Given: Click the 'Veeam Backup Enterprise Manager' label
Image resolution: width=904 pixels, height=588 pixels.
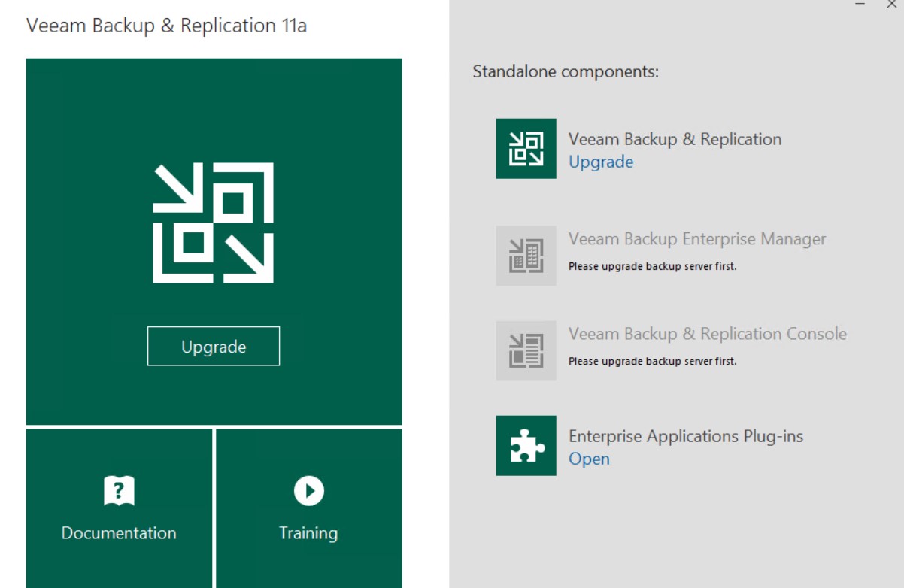Looking at the screenshot, I should click(x=697, y=239).
